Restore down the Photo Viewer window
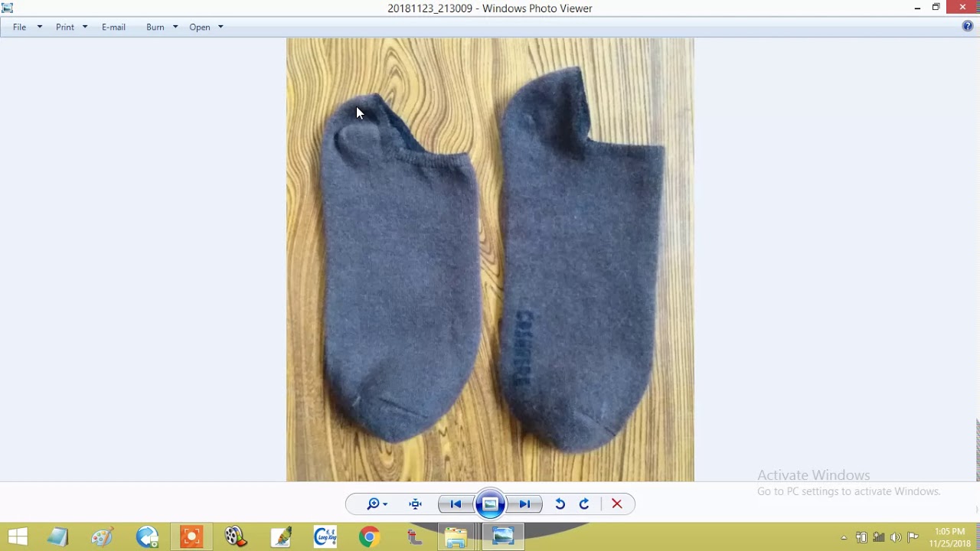The height and width of the screenshot is (551, 980). [x=936, y=8]
